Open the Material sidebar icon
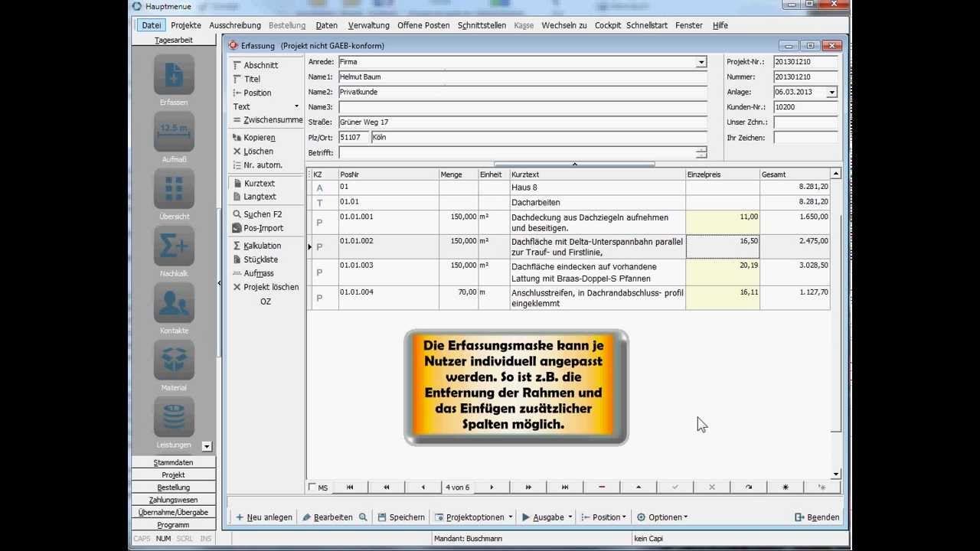The image size is (980, 551). [x=174, y=360]
